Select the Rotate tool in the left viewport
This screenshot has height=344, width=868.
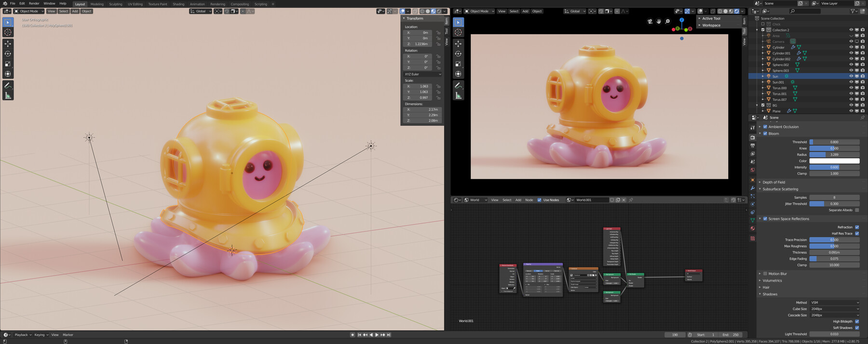pyautogui.click(x=8, y=54)
